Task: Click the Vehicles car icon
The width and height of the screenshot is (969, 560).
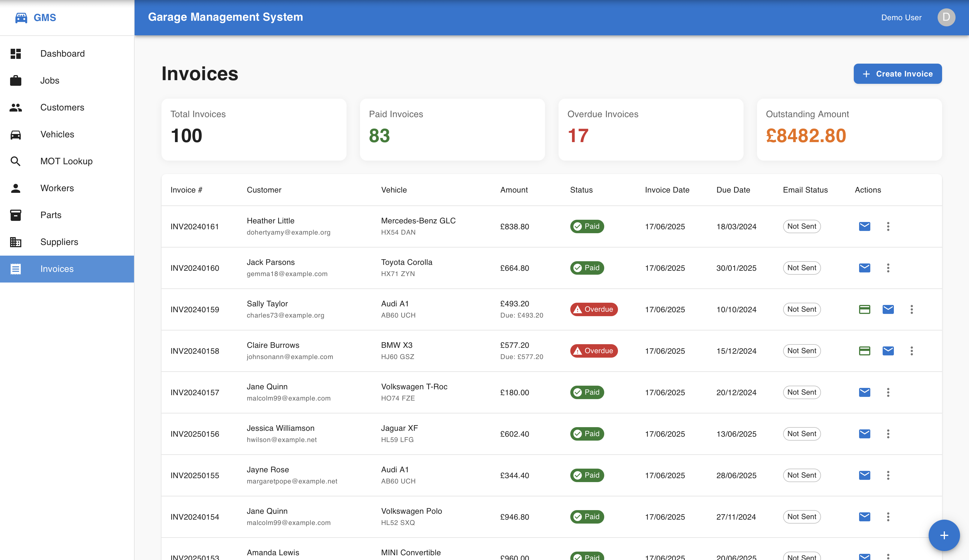Action: click(x=16, y=134)
